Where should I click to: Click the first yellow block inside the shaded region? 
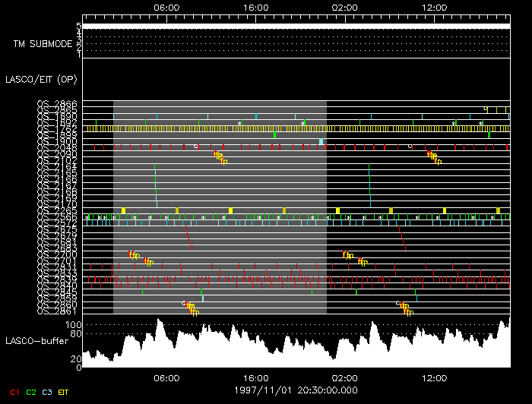[123, 210]
